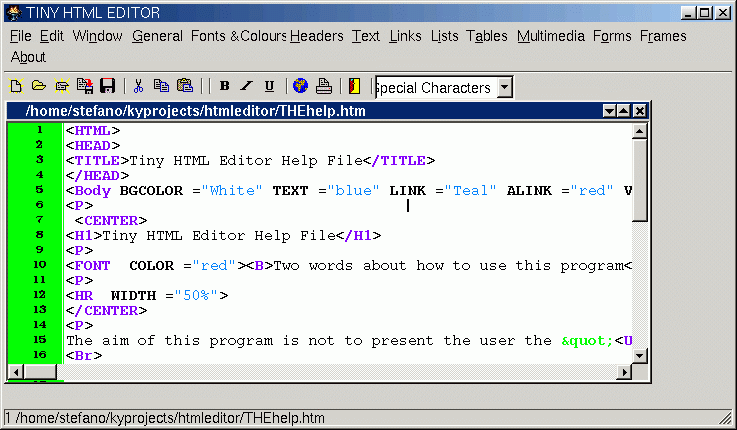Screen dimensions: 737x430
Task: Click the copy icon in toolbar
Action: click(161, 87)
